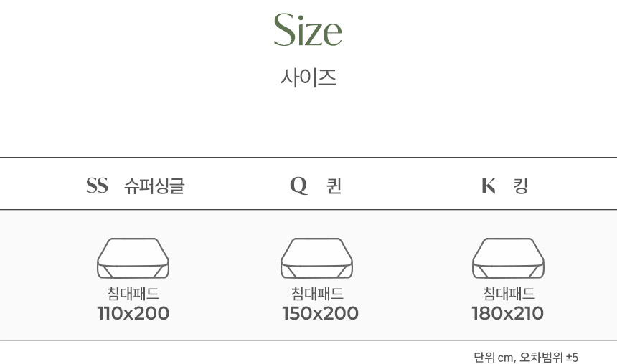This screenshot has width=617, height=364.
Task: Click the 퀸 label
Action: (x=334, y=186)
